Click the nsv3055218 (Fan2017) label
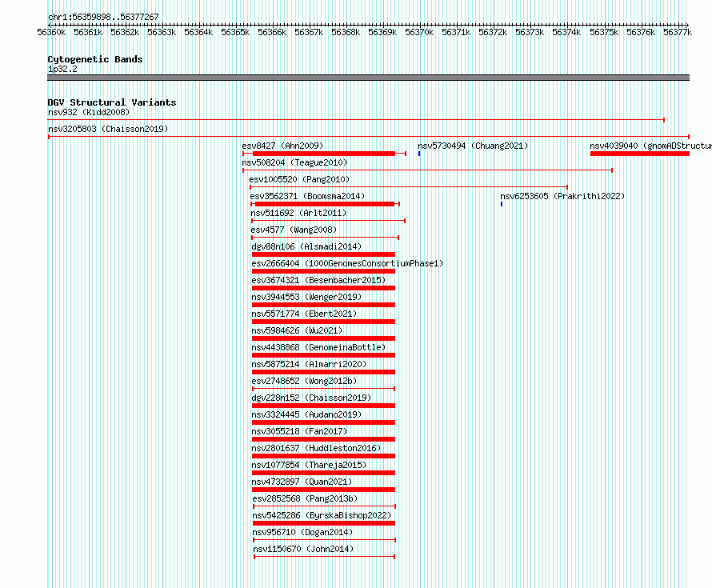Image resolution: width=712 pixels, height=588 pixels. 299,431
